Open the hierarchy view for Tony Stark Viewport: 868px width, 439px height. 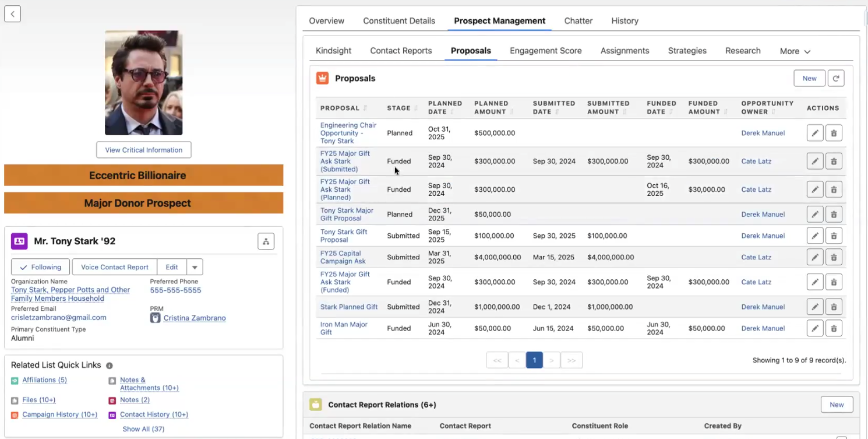click(266, 241)
